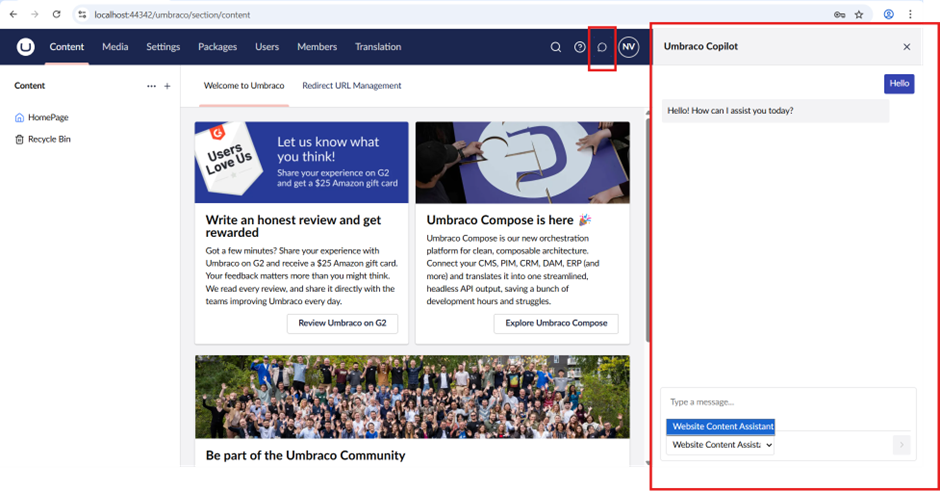Open Content tree three-dots actions menu
The image size is (940, 491).
coord(151,86)
